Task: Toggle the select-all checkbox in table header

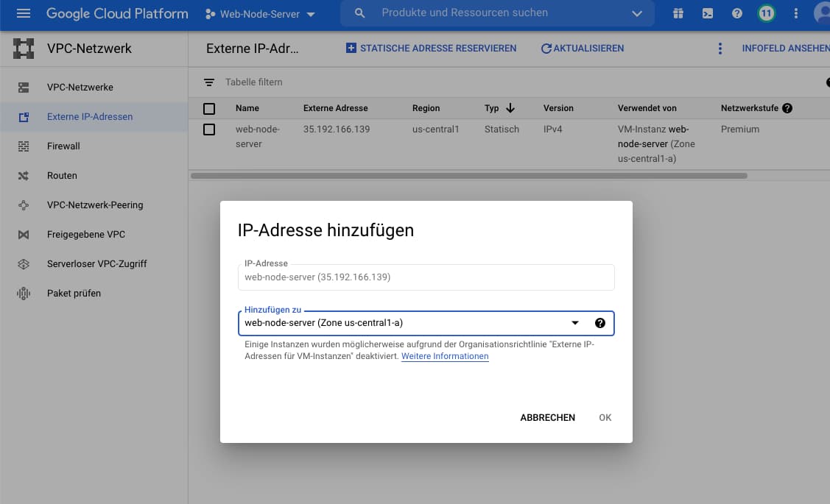Action: [209, 108]
